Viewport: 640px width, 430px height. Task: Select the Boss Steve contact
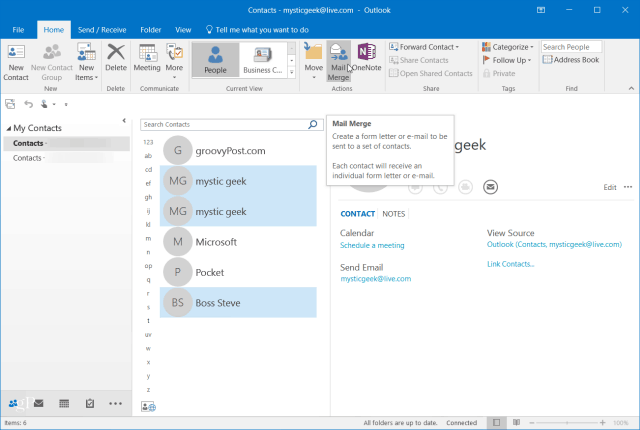pyautogui.click(x=238, y=303)
